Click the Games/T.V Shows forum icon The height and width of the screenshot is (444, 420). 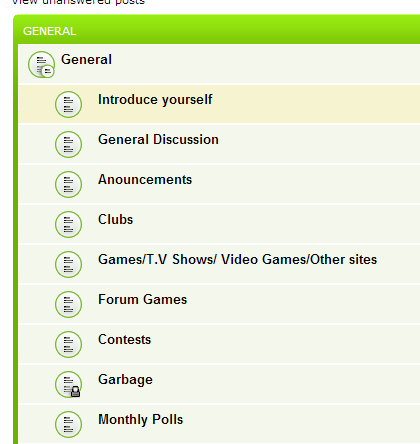pos(68,264)
